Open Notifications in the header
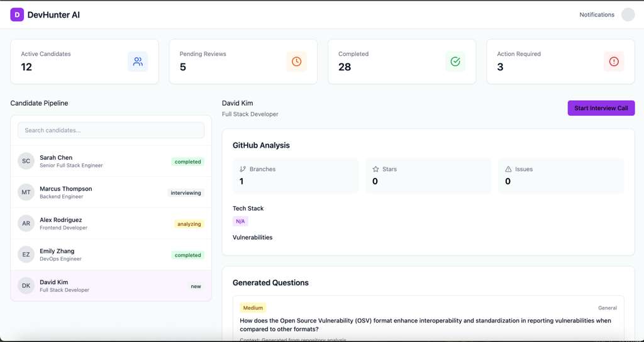The height and width of the screenshot is (342, 644). tap(597, 15)
